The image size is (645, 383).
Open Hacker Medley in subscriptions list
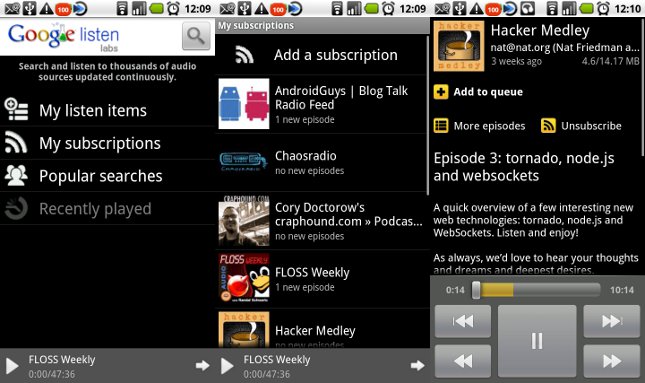(x=322, y=328)
